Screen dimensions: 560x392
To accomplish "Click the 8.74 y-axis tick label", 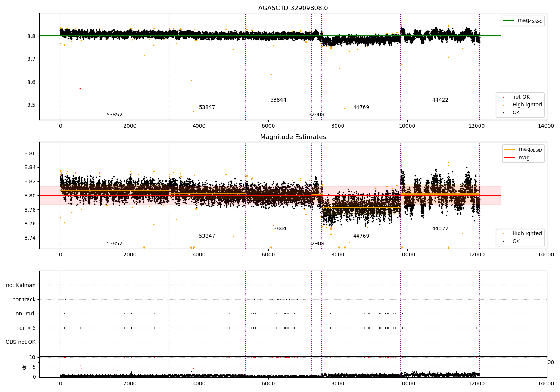I will [30, 238].
